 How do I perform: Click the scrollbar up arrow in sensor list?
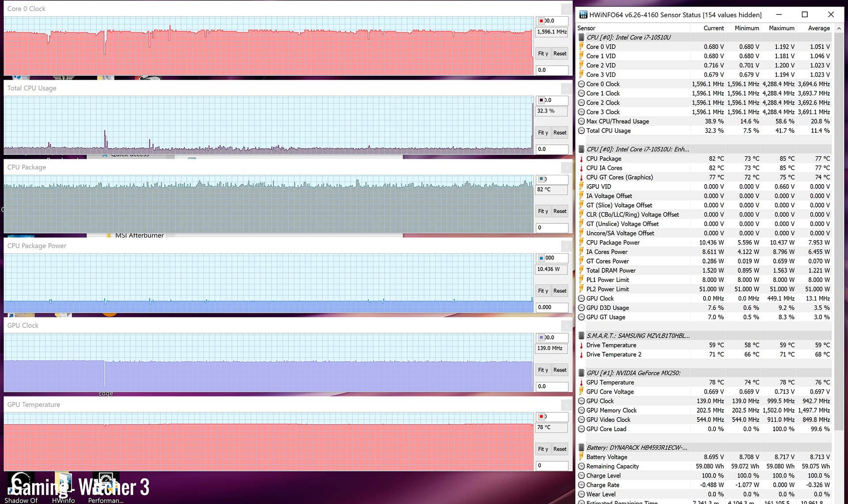pyautogui.click(x=839, y=28)
